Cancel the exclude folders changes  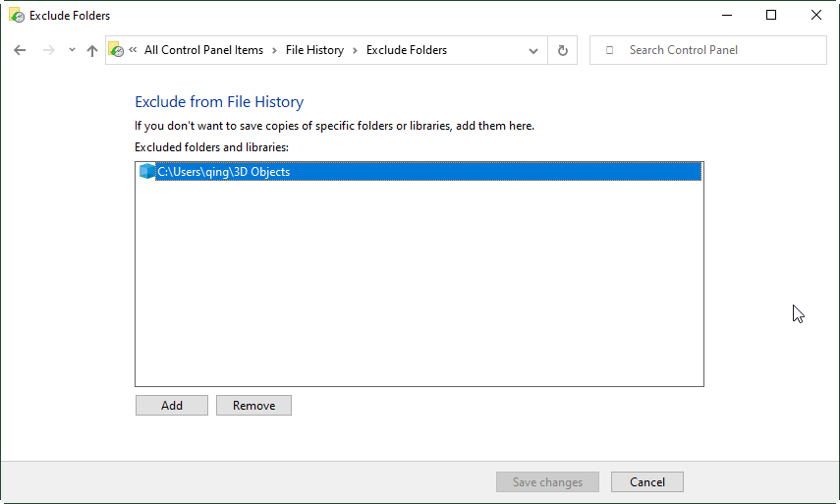point(646,482)
